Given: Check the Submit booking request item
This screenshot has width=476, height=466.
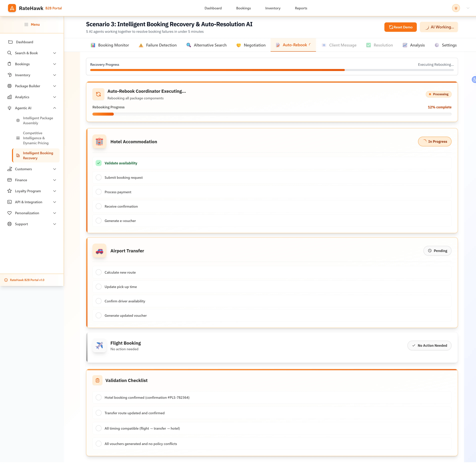Looking at the screenshot, I should point(99,177).
